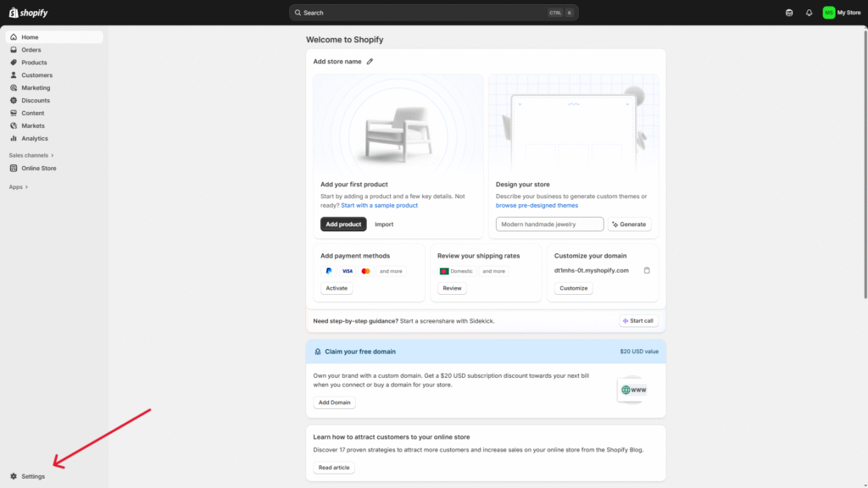Open Analytics from the sidebar
The image size is (868, 488).
[35, 138]
